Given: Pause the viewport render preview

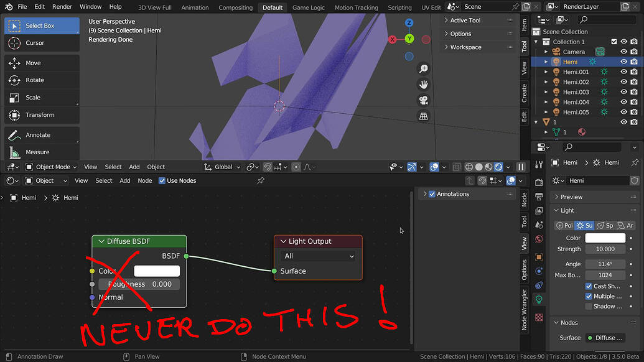Looking at the screenshot, I should (521, 167).
